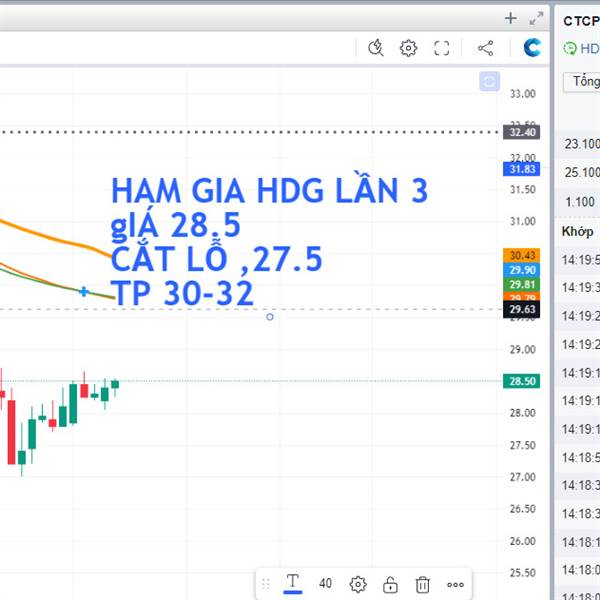The width and height of the screenshot is (600, 600).
Task: Click the blue cross marker on moving average
Action: click(x=84, y=292)
